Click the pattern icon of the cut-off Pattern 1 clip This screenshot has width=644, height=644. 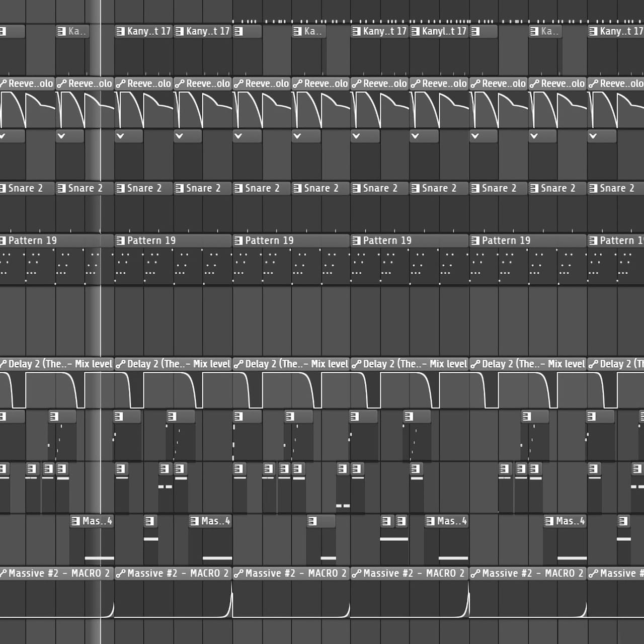(x=594, y=240)
